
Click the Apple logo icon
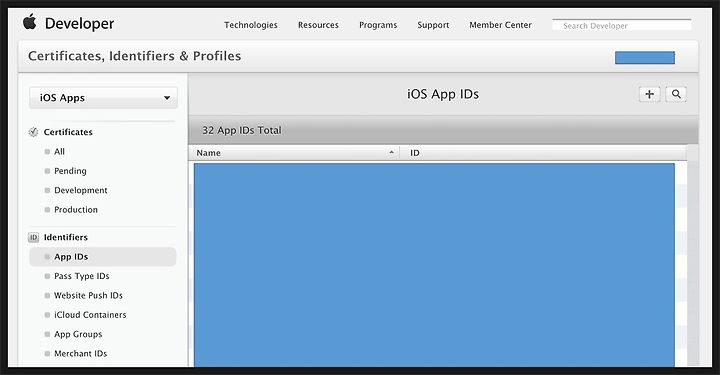[30, 22]
